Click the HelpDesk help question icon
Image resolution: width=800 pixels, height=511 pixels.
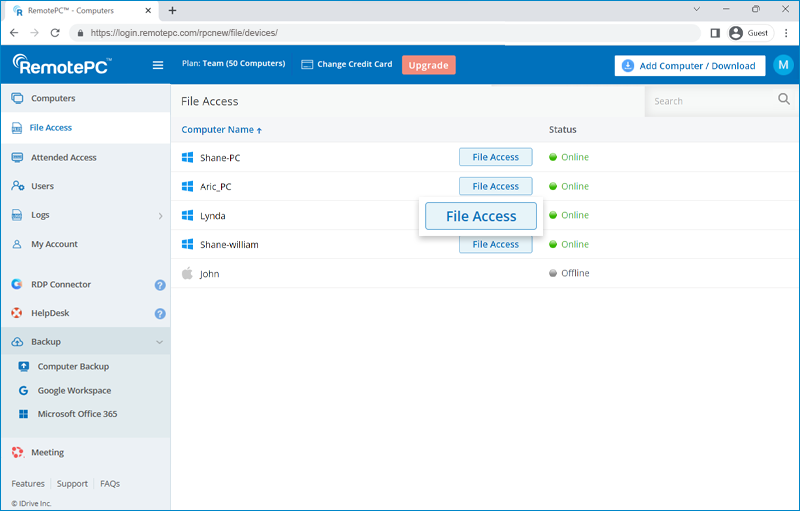coord(160,314)
